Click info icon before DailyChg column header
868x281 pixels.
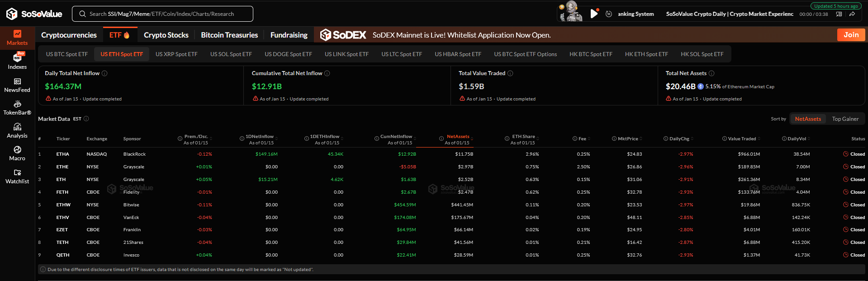click(666, 138)
